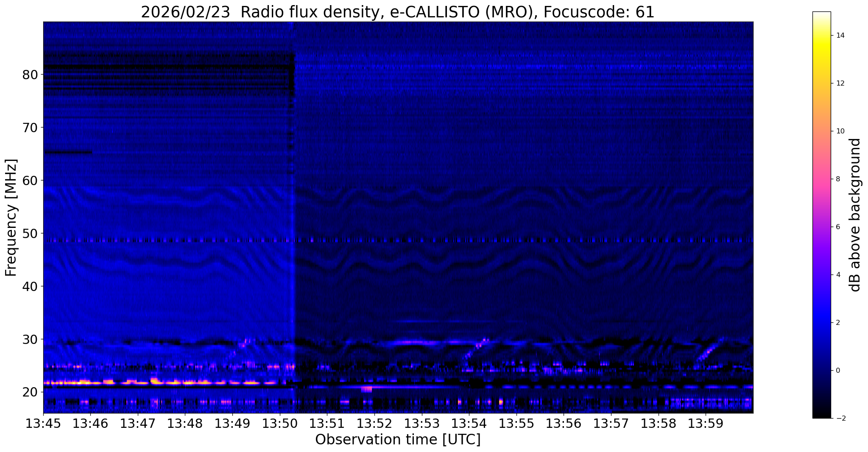Click the colorbar gradient strip
This screenshot has height=452, width=868.
tap(821, 215)
